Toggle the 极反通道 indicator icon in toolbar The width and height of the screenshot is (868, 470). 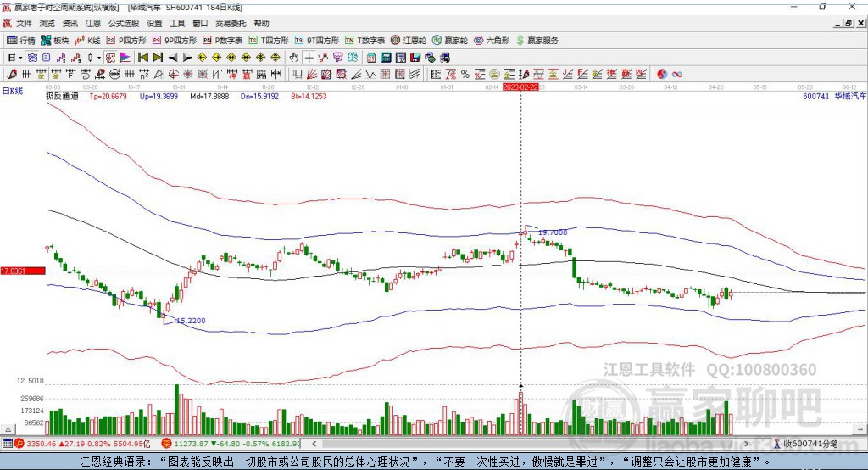click(111, 58)
